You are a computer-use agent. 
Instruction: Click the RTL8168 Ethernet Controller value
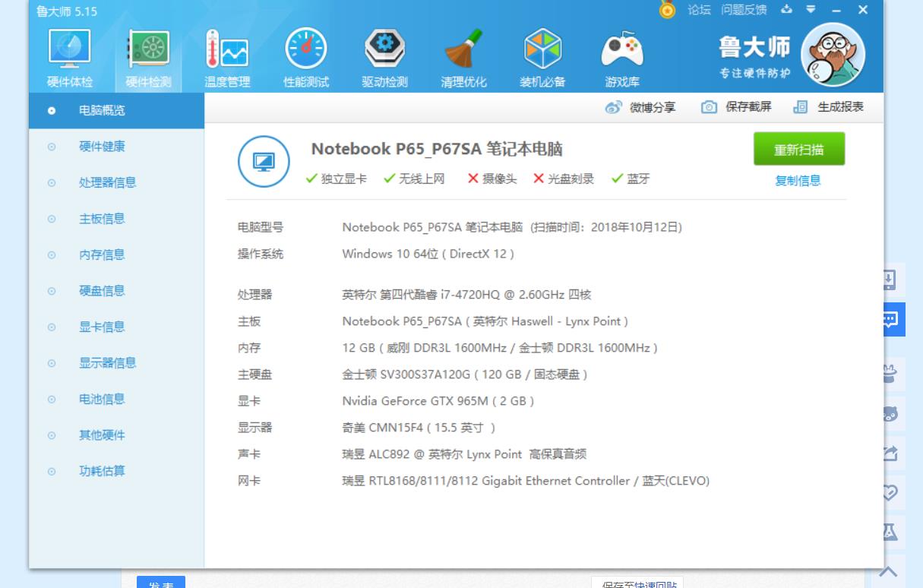526,481
